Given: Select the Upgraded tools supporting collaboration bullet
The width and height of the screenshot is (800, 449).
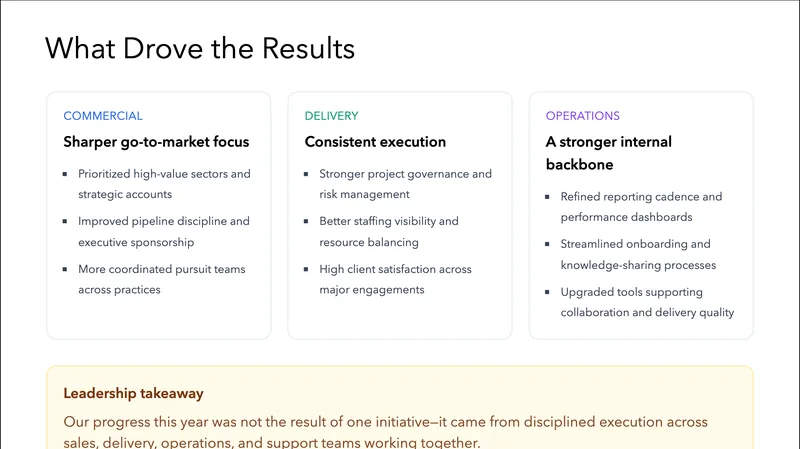Looking at the screenshot, I should click(647, 302).
